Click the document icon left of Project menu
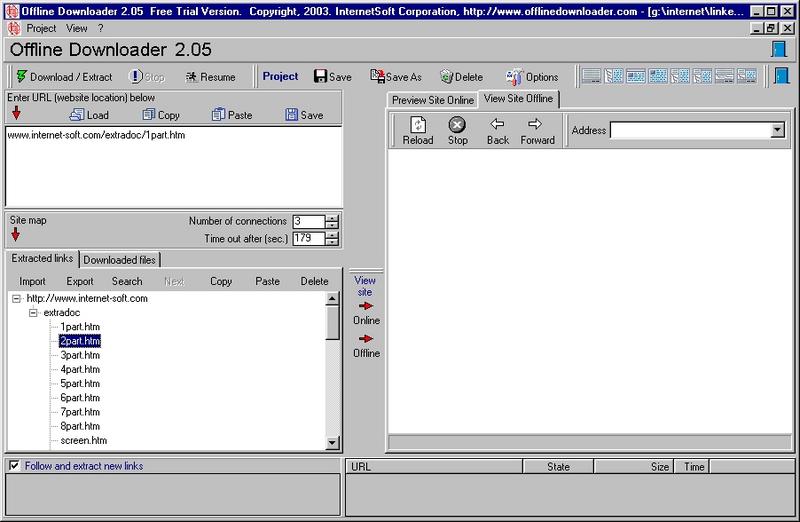The width and height of the screenshot is (800, 522). pyautogui.click(x=14, y=29)
